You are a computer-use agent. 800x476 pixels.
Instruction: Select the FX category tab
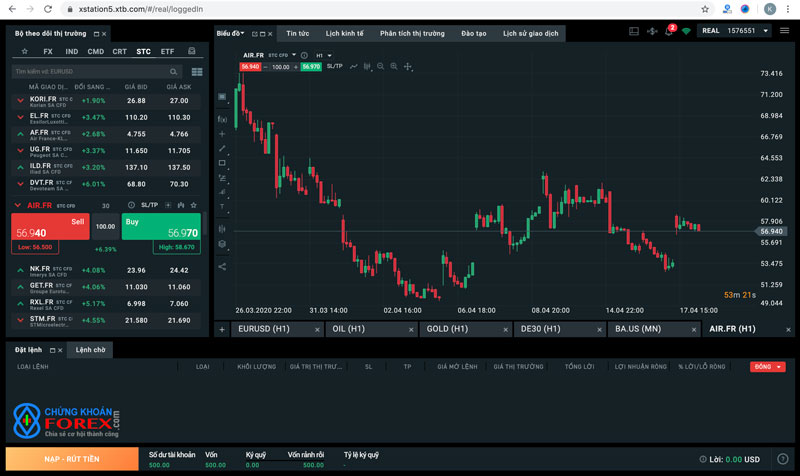click(48, 52)
